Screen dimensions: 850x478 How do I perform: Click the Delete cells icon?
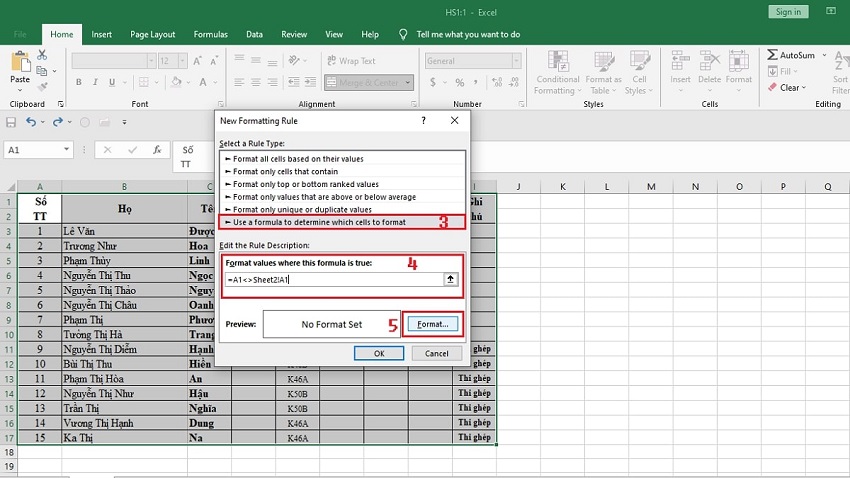[x=709, y=66]
